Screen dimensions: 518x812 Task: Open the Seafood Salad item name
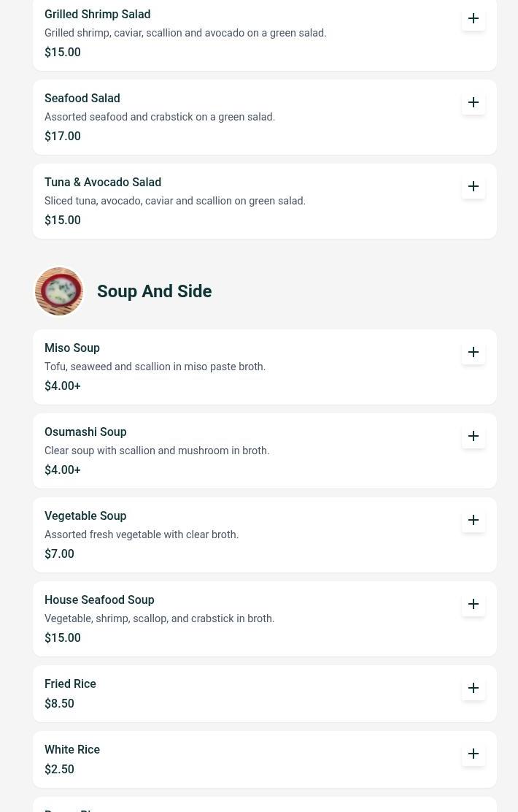tap(82, 99)
